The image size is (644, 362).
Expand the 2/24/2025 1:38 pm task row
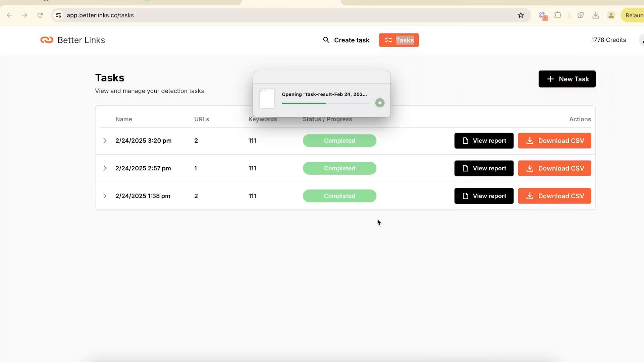tap(105, 196)
